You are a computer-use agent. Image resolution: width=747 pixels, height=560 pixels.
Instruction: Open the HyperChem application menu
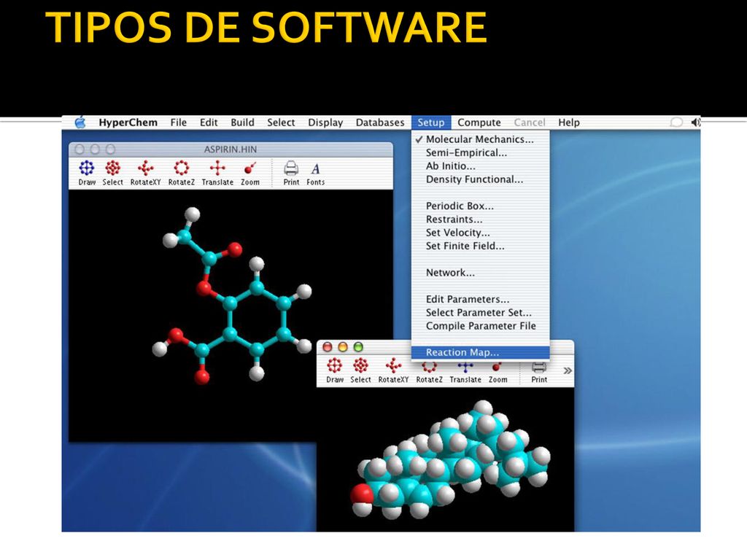click(x=128, y=122)
